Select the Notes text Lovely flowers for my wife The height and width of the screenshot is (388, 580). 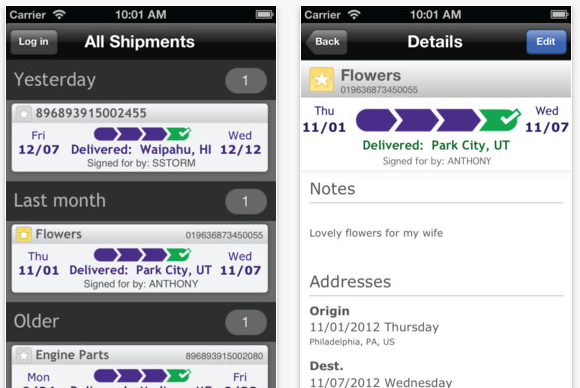(376, 233)
